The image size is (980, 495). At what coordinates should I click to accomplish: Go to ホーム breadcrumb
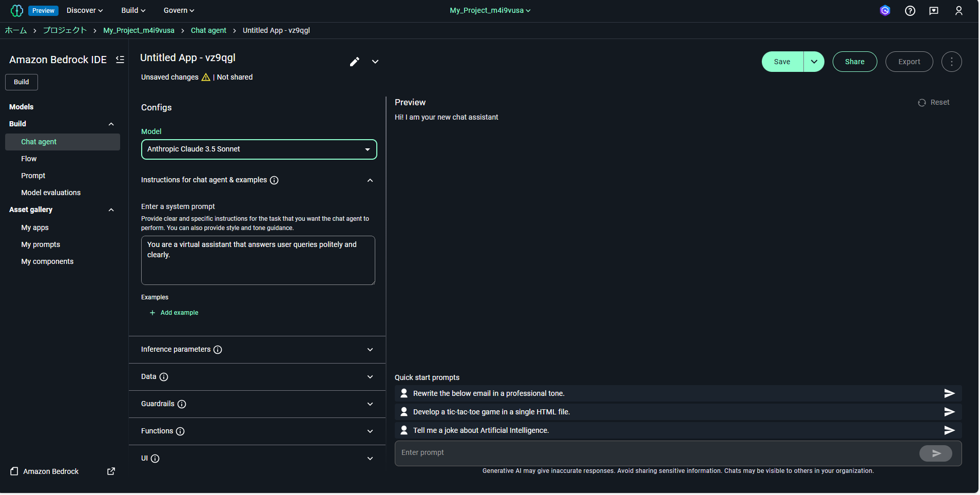point(16,30)
